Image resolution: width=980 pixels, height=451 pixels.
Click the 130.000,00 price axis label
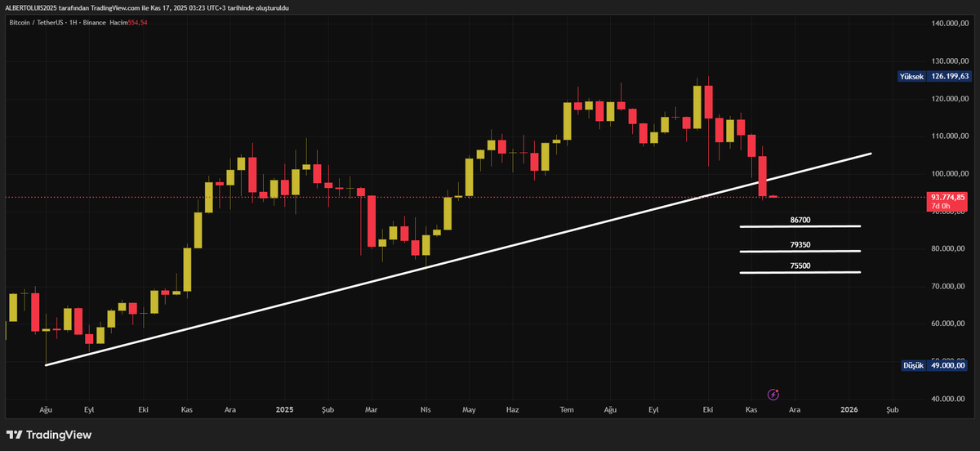pos(949,61)
